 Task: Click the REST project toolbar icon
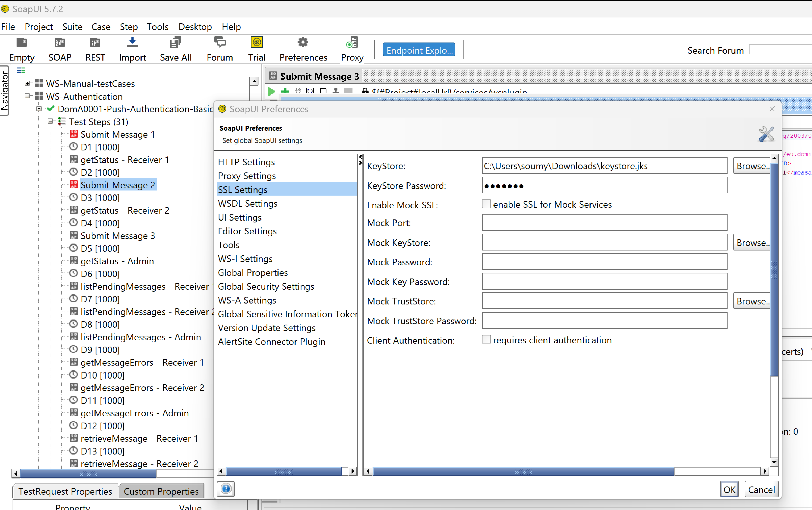pyautogui.click(x=95, y=42)
